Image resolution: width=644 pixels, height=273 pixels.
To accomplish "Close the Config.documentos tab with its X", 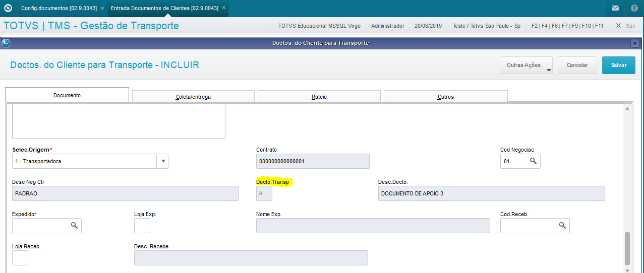I will click(102, 9).
